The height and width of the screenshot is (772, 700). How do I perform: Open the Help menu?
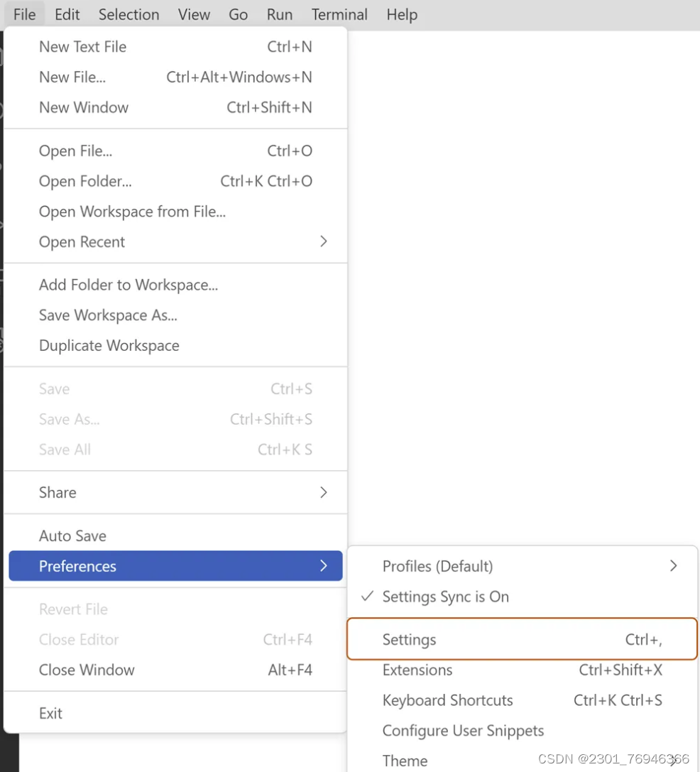(x=402, y=14)
